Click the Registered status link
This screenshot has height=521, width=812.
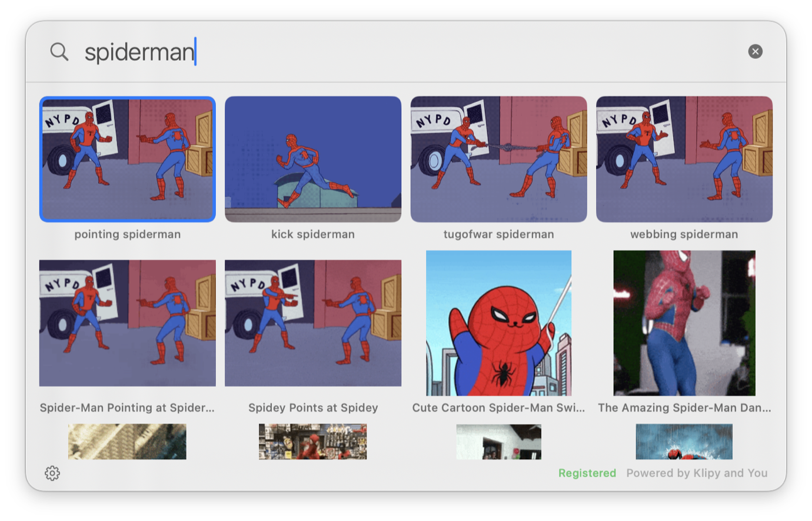(587, 473)
